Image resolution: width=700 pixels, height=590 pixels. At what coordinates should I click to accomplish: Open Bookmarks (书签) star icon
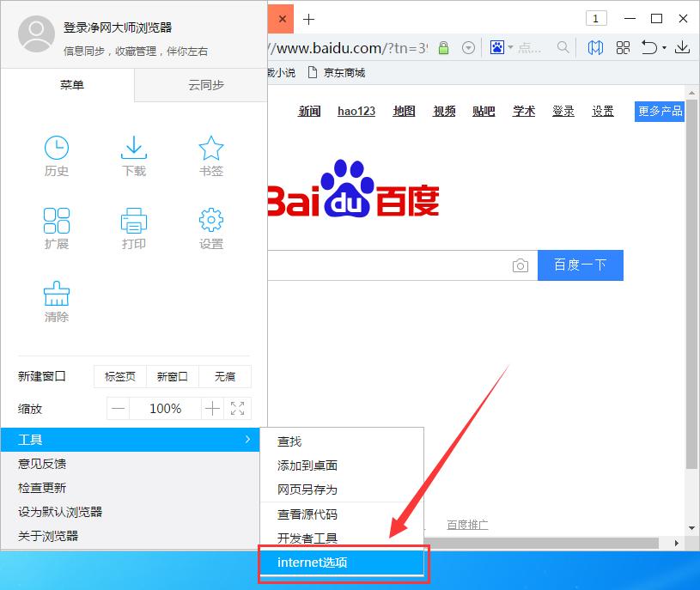coord(211,155)
